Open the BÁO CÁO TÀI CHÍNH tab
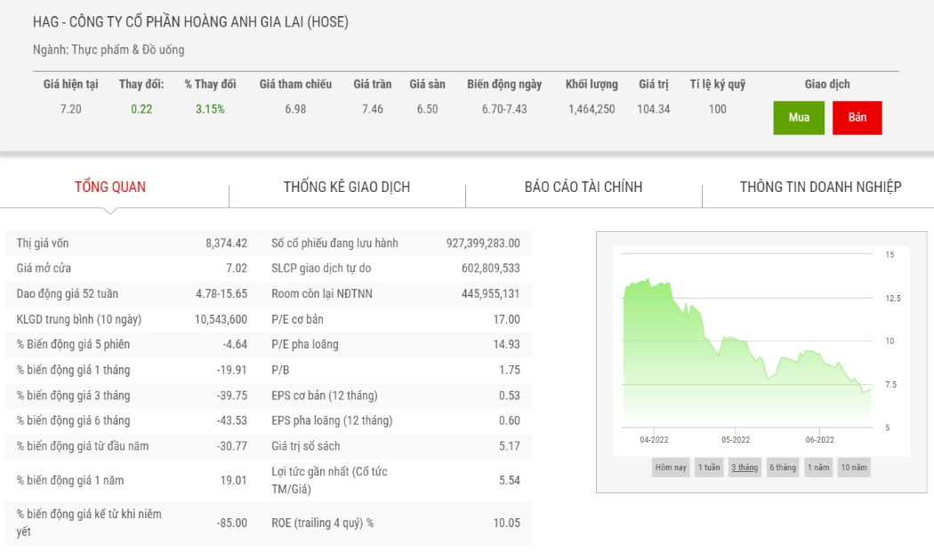This screenshot has width=934, height=560. pos(584,187)
